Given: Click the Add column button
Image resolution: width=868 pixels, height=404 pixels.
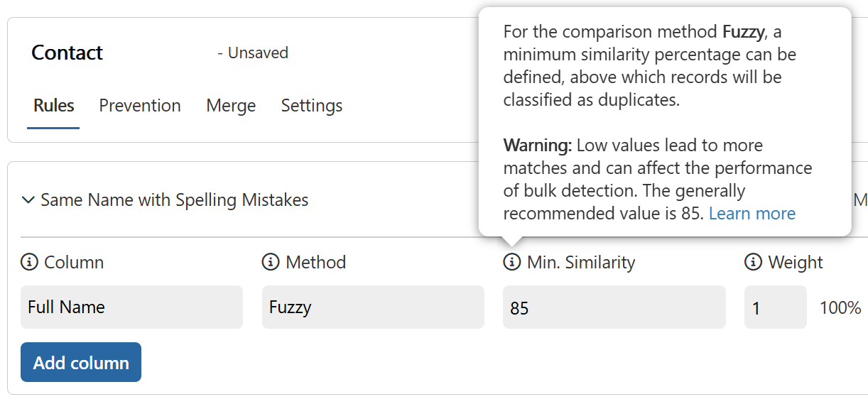Looking at the screenshot, I should point(81,362).
